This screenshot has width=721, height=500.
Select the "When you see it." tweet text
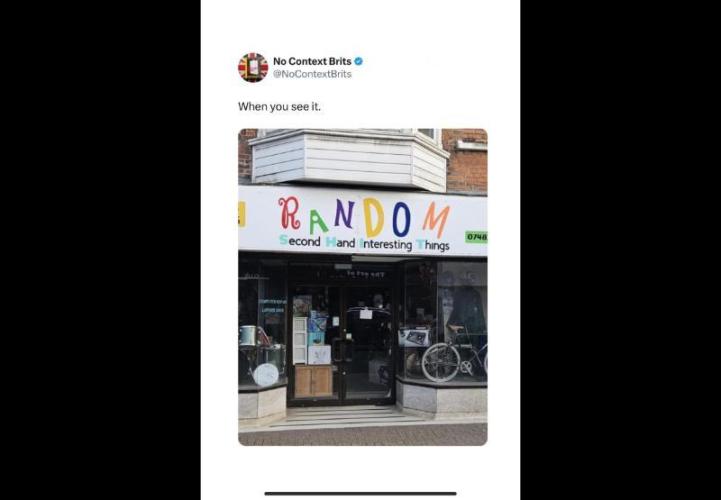click(280, 107)
